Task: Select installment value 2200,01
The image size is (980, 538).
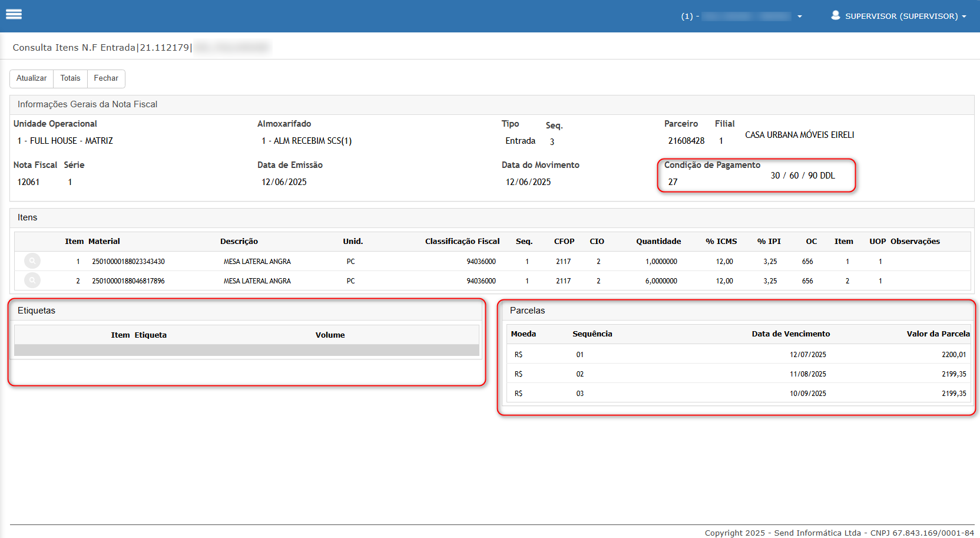Action: (x=954, y=354)
